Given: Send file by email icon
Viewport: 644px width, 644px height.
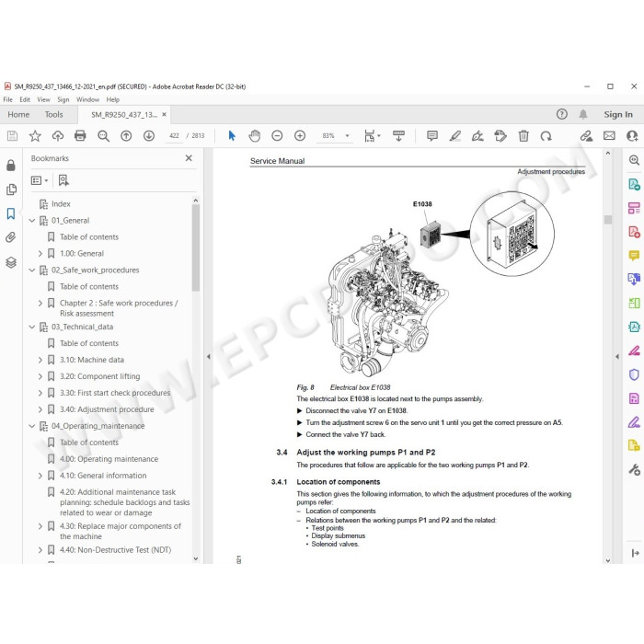Looking at the screenshot, I should 609,136.
